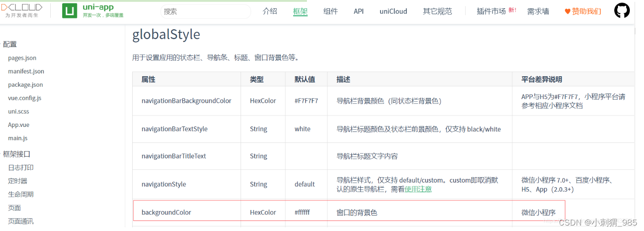The height and width of the screenshot is (231, 644).
Task: Click the heart 赞助我们 link
Action: point(583,11)
